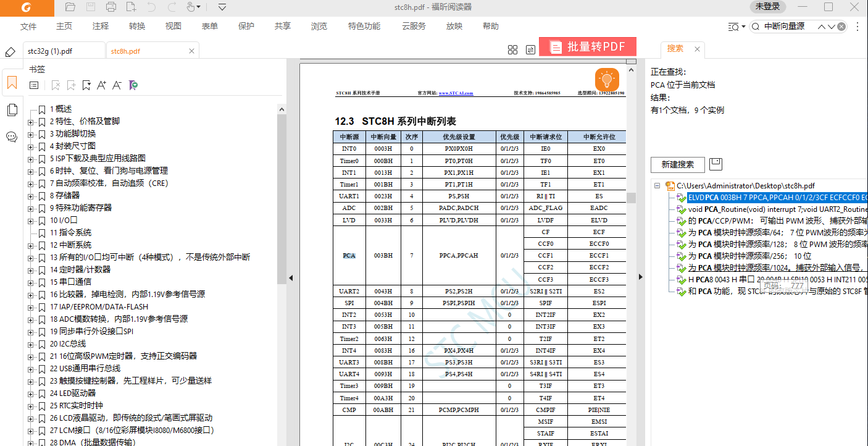Close the stc8h.pdf document tab
The height and width of the screenshot is (446, 868).
[191, 51]
